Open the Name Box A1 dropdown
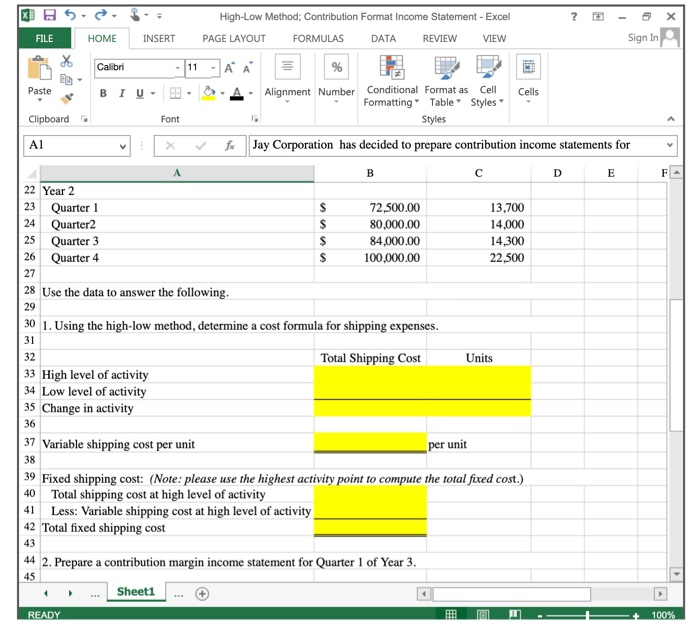The height and width of the screenshot is (625, 700). 123,146
